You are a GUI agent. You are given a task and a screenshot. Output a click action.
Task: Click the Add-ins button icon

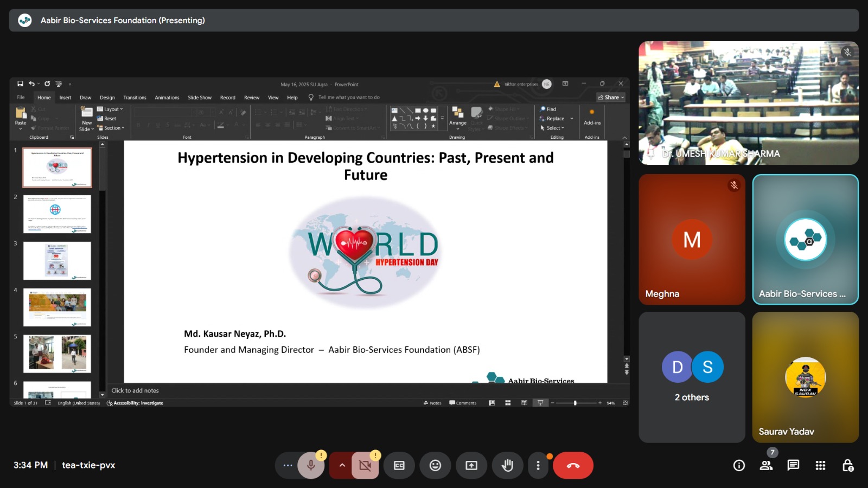(592, 112)
